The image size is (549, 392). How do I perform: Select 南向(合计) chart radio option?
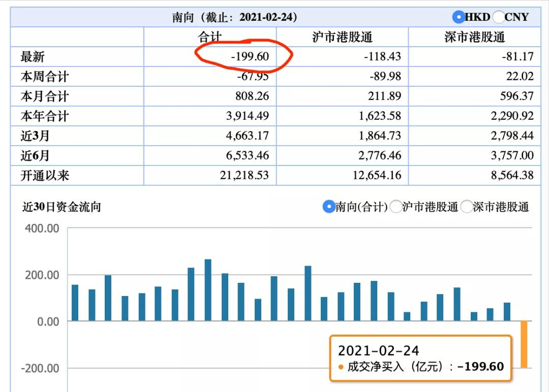pyautogui.click(x=329, y=207)
